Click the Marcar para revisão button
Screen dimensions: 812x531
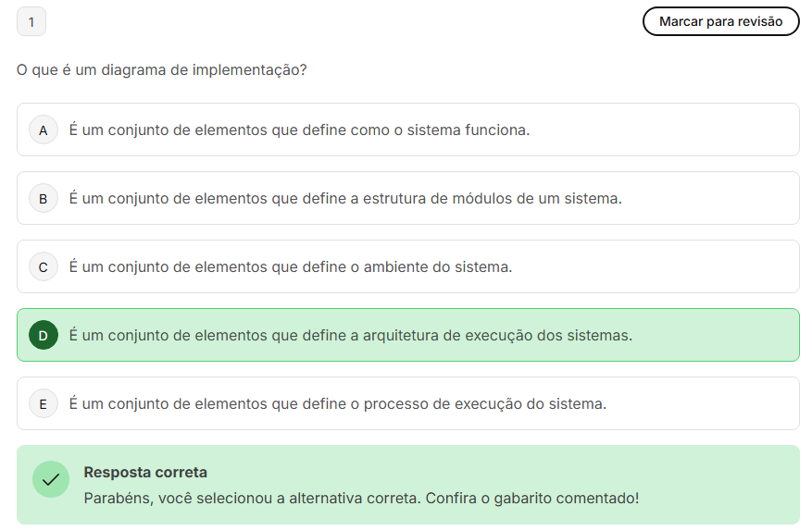click(x=721, y=21)
